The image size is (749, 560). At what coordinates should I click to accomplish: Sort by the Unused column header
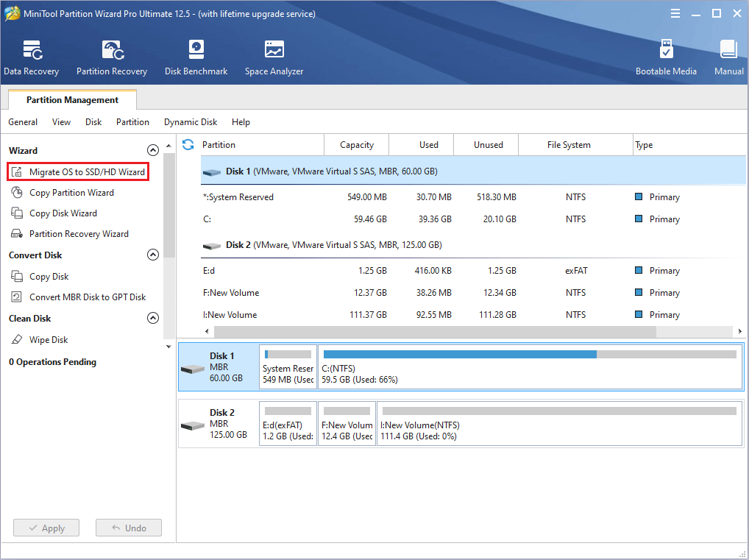coord(486,145)
